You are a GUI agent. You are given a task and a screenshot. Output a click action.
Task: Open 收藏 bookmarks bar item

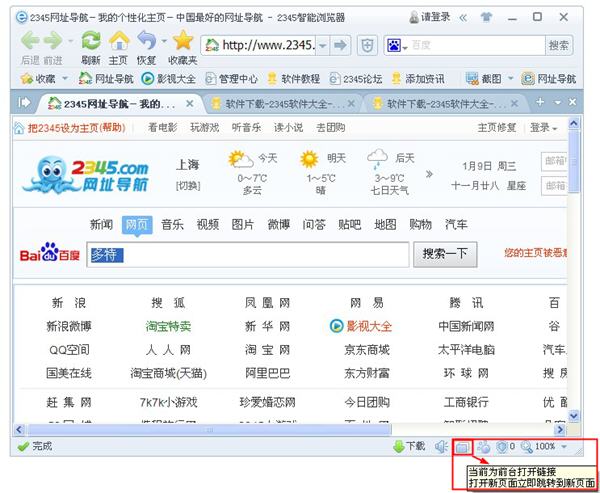[x=39, y=79]
